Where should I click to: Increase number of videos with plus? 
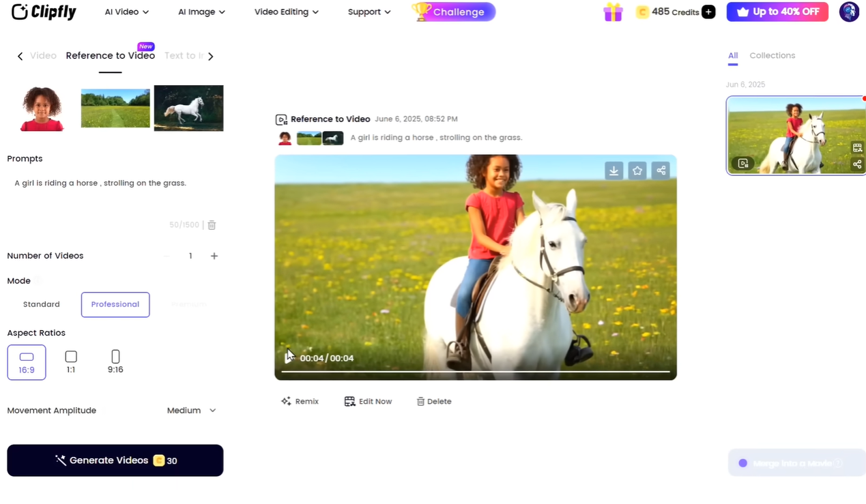coord(214,256)
